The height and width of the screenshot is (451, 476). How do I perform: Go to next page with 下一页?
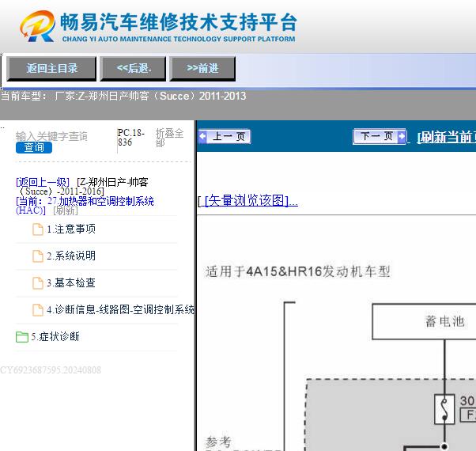380,136
